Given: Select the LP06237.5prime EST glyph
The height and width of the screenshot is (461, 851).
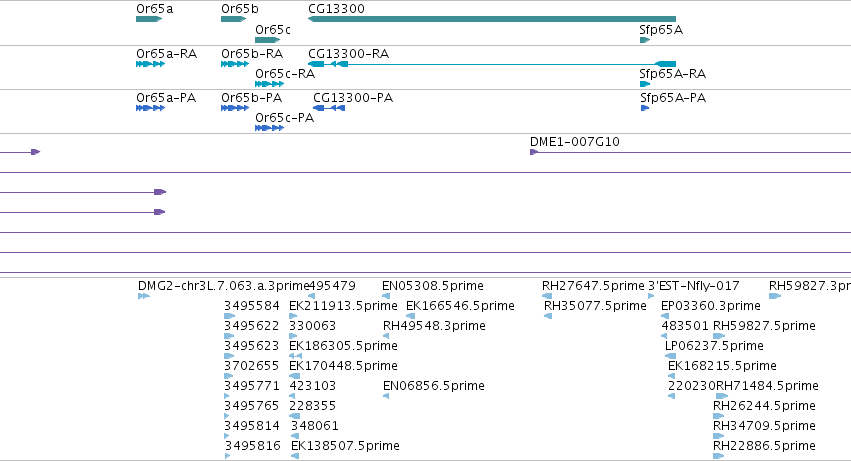Looking at the screenshot, I should click(671, 356).
